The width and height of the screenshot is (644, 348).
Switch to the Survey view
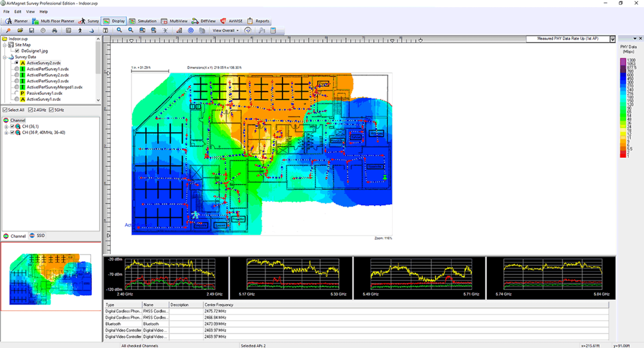(89, 21)
